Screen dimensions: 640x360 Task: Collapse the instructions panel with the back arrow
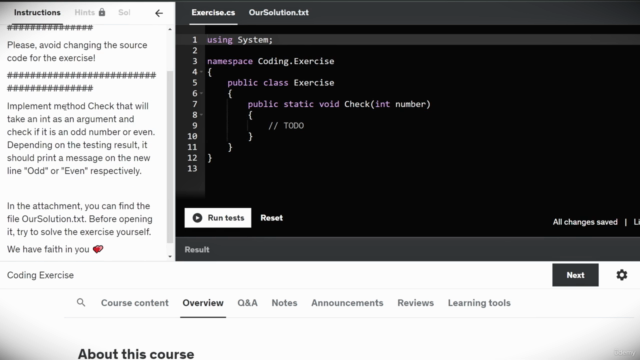(159, 13)
